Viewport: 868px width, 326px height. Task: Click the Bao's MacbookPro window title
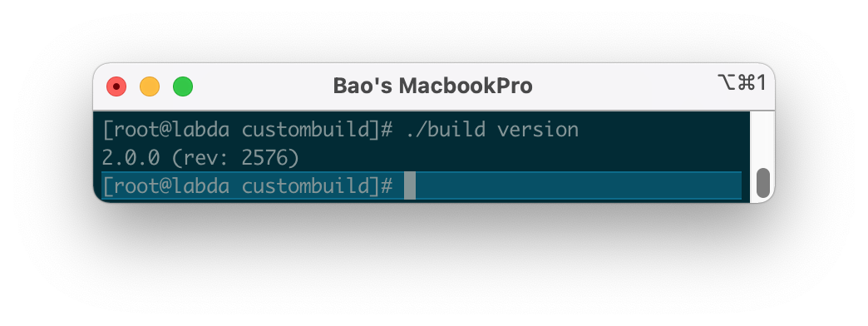[432, 86]
